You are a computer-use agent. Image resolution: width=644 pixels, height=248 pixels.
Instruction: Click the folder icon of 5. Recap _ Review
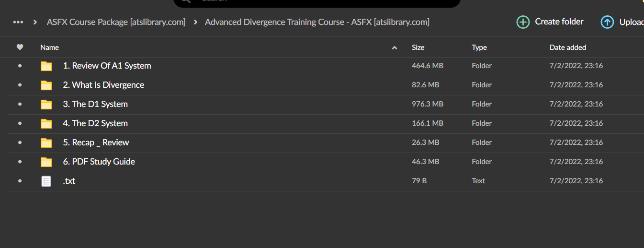click(x=46, y=143)
